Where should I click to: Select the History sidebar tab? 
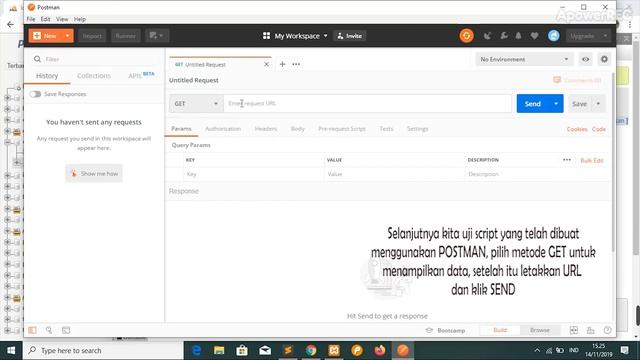click(47, 76)
